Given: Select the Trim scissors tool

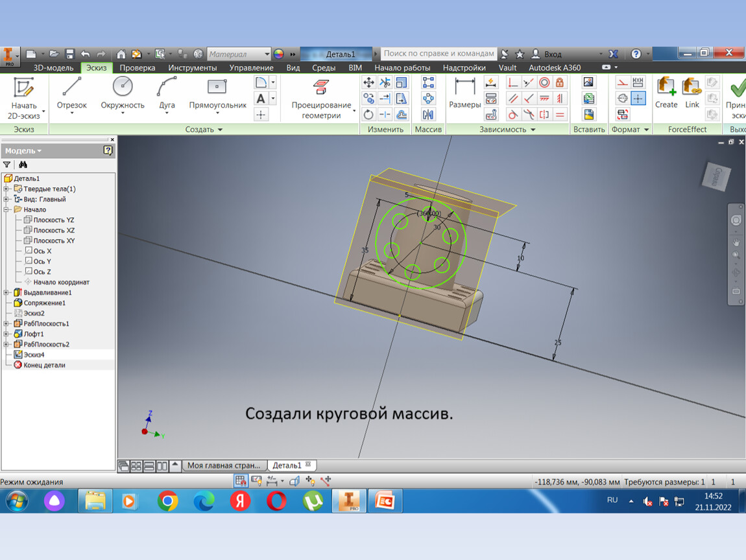Looking at the screenshot, I should point(385,83).
